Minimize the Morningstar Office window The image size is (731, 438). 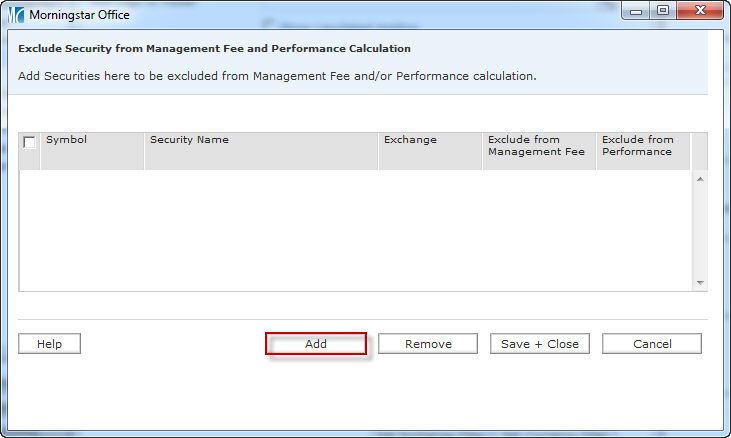click(636, 10)
